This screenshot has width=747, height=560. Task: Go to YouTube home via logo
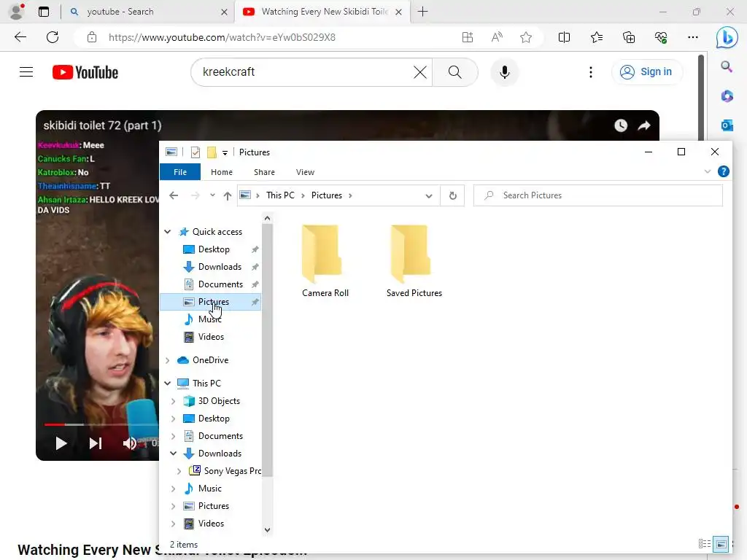[85, 72]
